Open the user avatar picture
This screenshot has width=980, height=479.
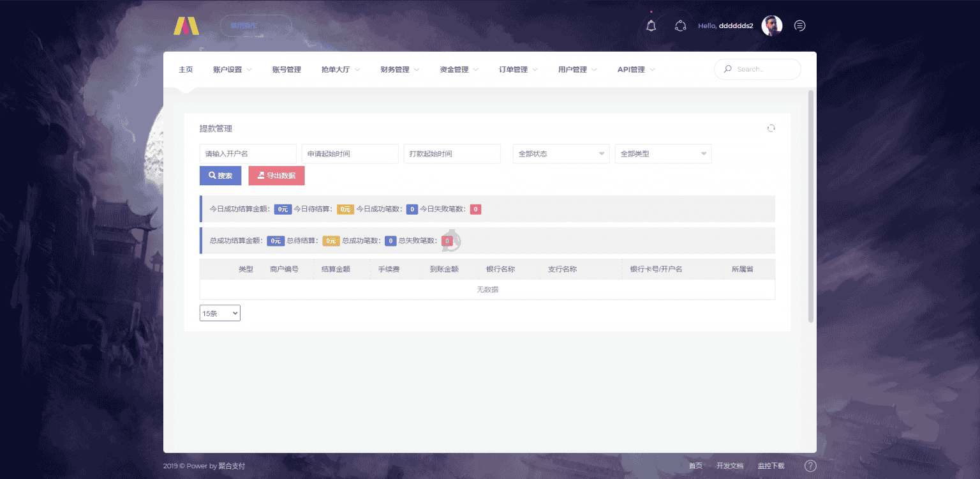771,26
